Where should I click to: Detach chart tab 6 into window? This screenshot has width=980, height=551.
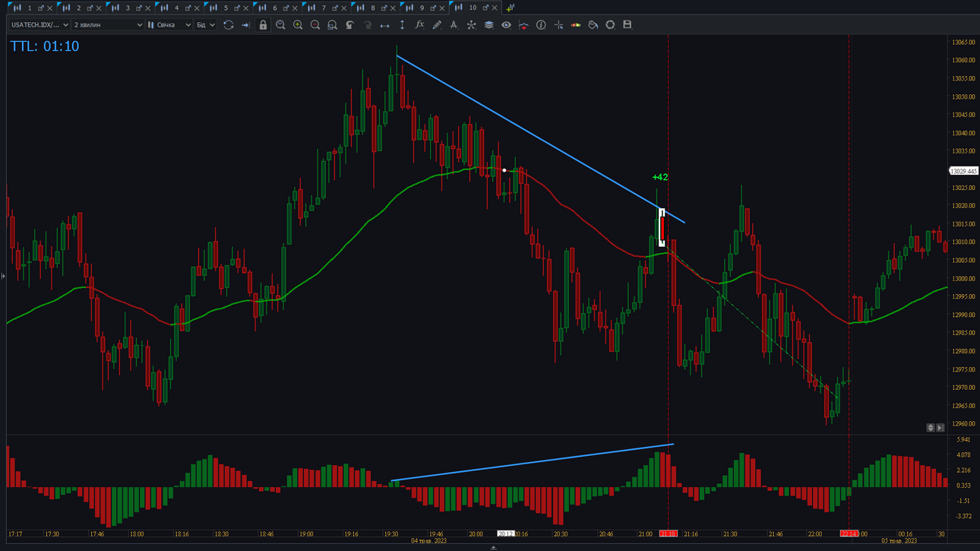pos(286,8)
